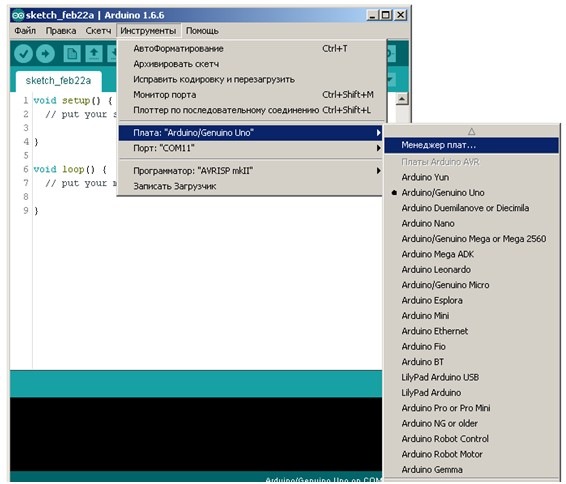
Task: Select Arduino Leonardo board
Action: click(x=471, y=270)
